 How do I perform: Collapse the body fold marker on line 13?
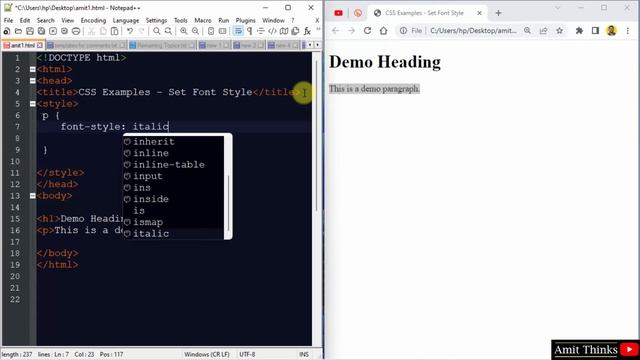33,196
